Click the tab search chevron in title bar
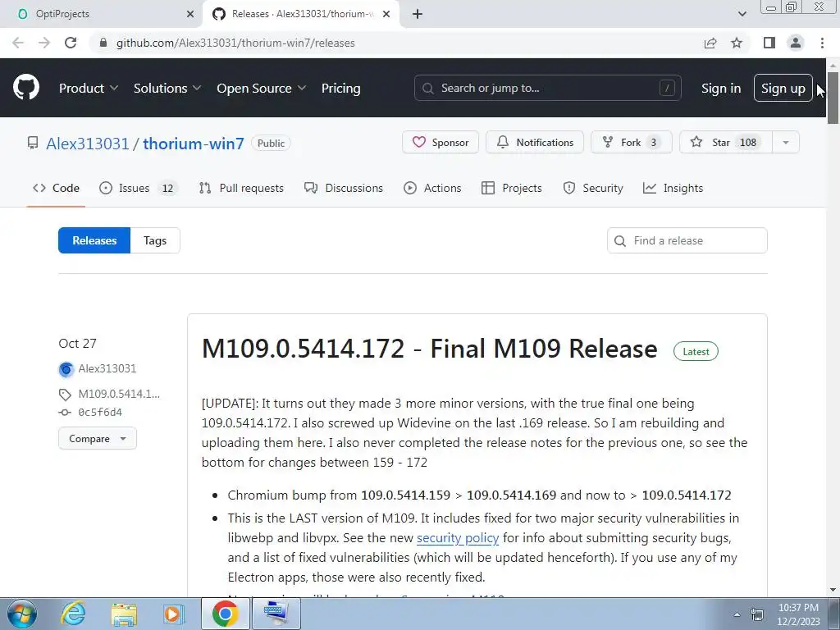 (x=742, y=14)
